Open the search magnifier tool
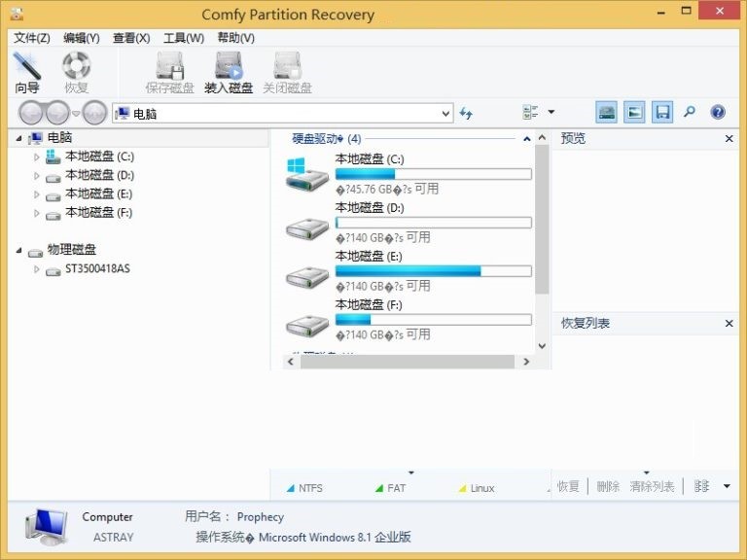Image resolution: width=747 pixels, height=560 pixels. click(689, 113)
